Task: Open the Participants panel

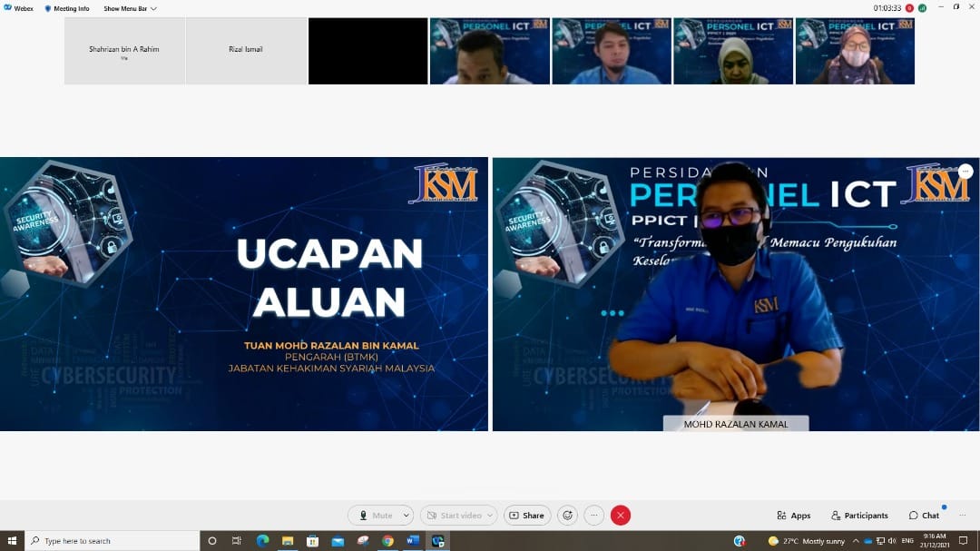Action: [x=859, y=516]
